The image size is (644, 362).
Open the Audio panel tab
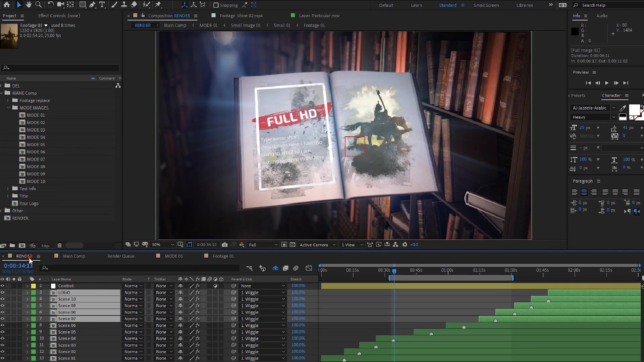coord(602,16)
